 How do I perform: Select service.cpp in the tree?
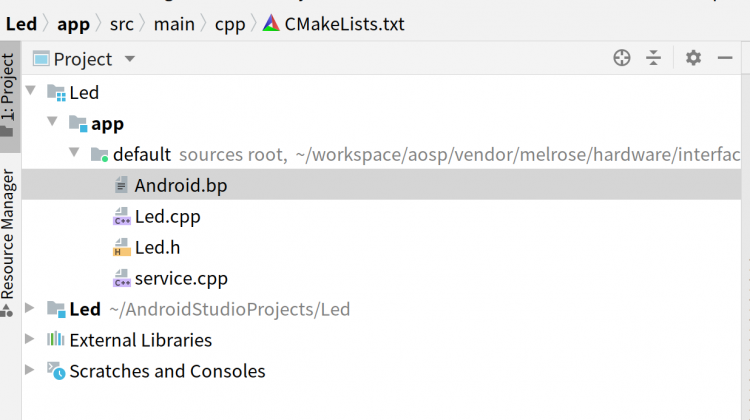click(x=181, y=278)
